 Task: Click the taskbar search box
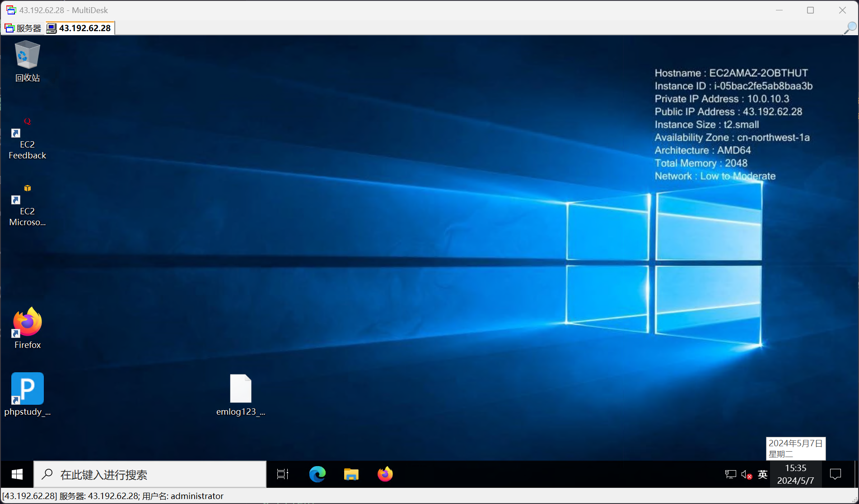click(150, 474)
